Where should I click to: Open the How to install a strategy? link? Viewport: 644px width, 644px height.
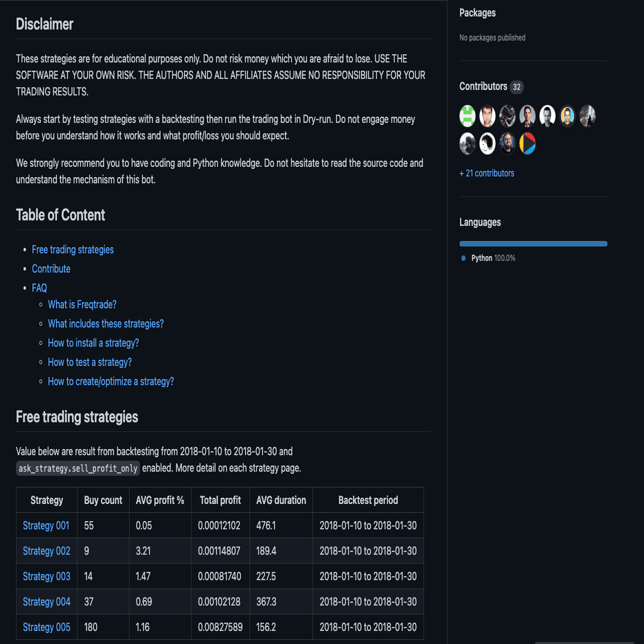point(93,343)
